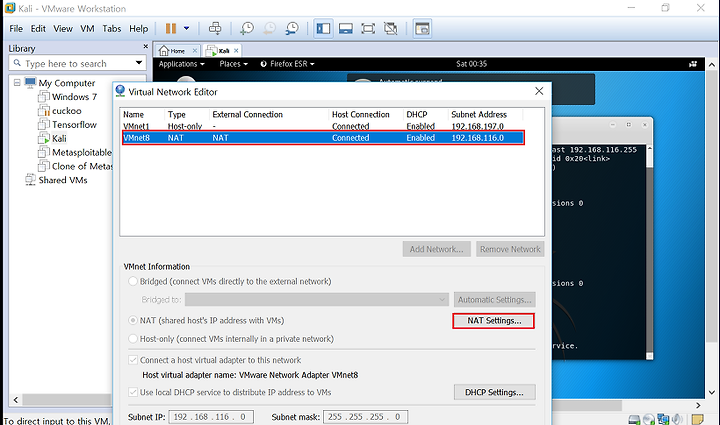Click the Unity mode toolbar icon

click(390, 28)
